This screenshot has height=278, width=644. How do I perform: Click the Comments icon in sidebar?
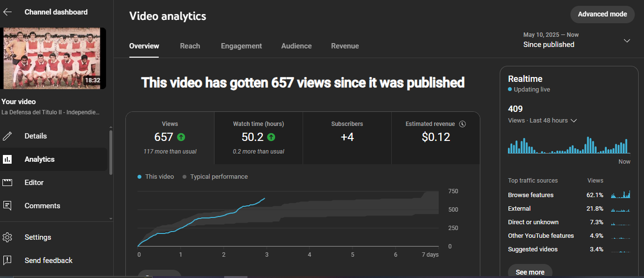(x=7, y=206)
